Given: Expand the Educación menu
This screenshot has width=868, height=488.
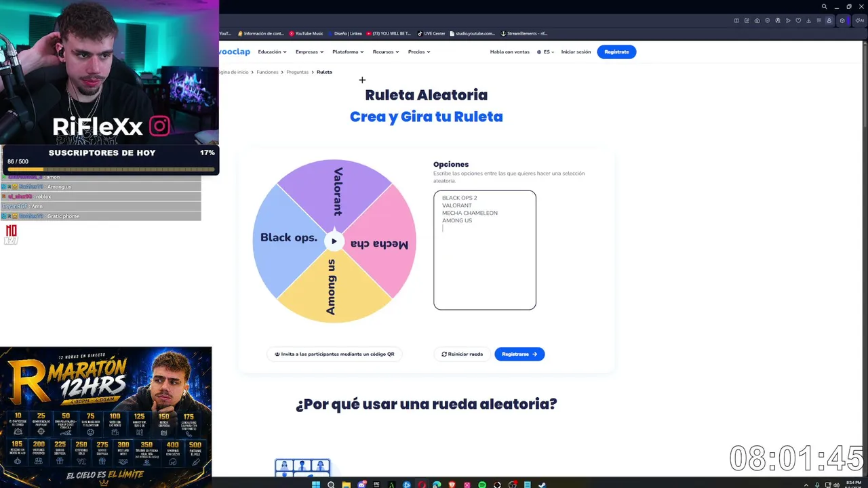Looking at the screenshot, I should (x=272, y=52).
